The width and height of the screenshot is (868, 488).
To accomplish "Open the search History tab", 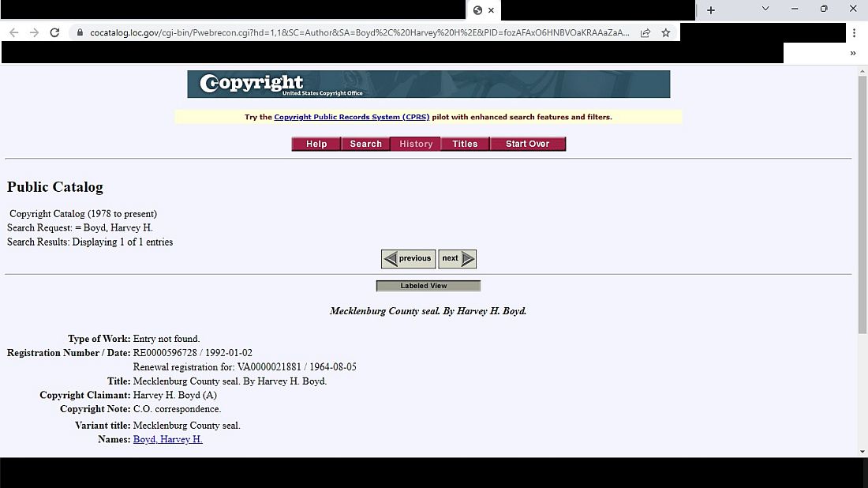I will [x=416, y=144].
